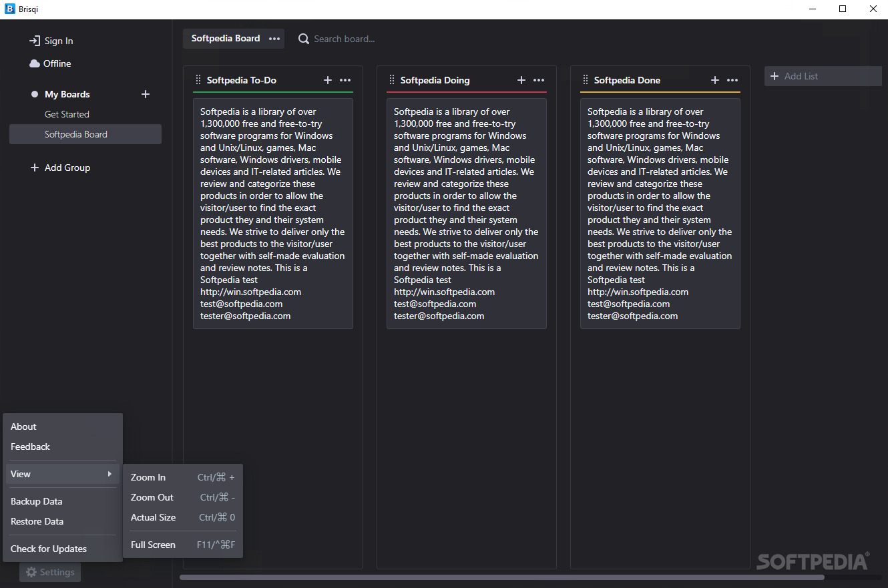Click the plus icon beside My Boards
The height and width of the screenshot is (588, 888).
pyautogui.click(x=146, y=94)
